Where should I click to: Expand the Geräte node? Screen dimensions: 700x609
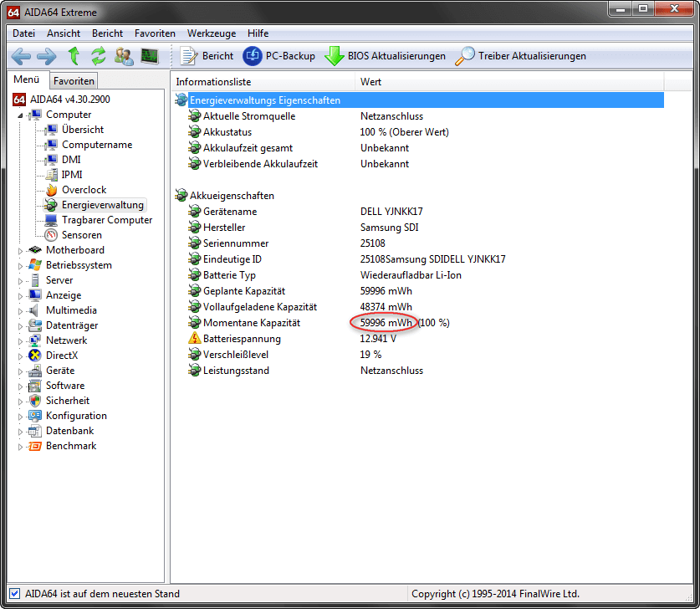click(x=20, y=371)
